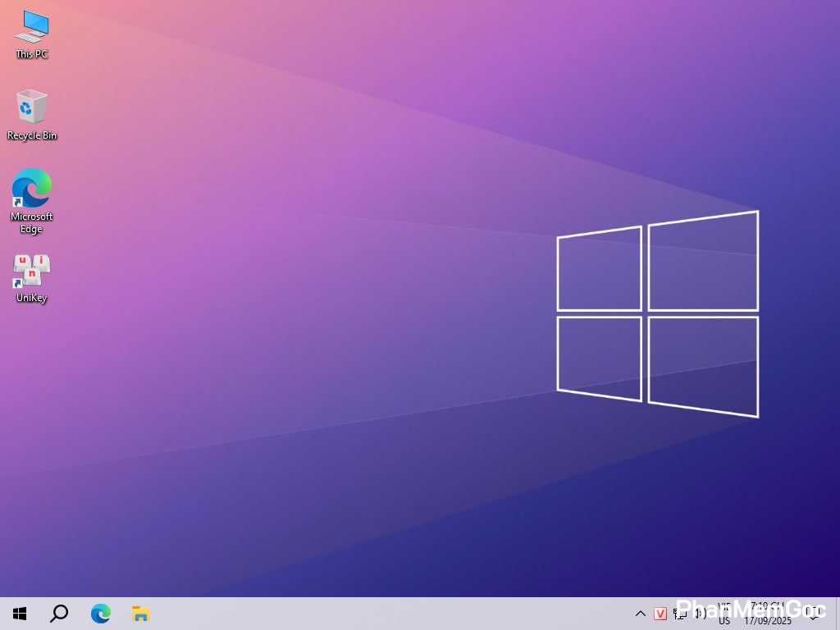
Task: Click the network status tray icon
Action: pyautogui.click(x=680, y=614)
